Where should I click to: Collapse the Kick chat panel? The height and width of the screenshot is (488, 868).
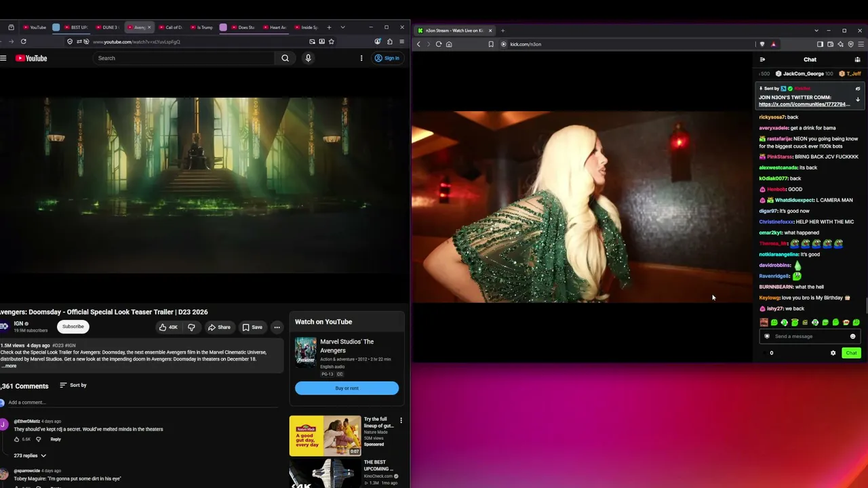(762, 60)
